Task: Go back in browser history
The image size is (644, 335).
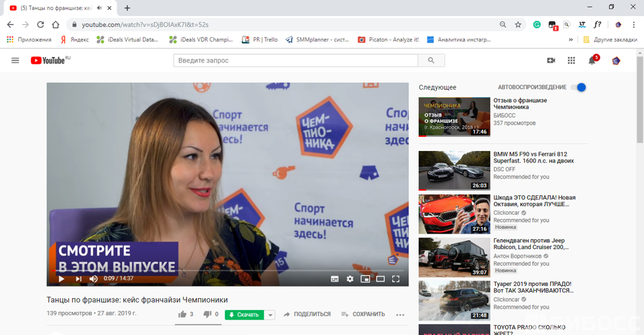Action: point(10,25)
